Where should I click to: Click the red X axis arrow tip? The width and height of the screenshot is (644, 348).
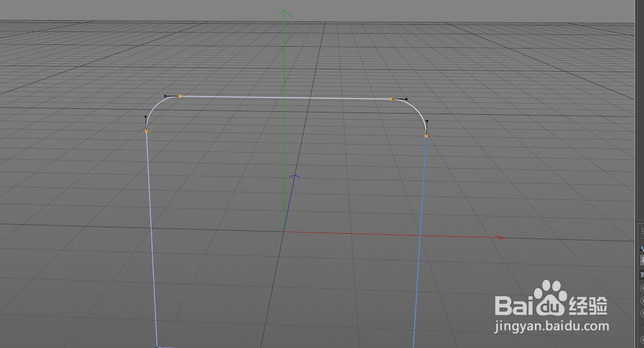click(500, 237)
